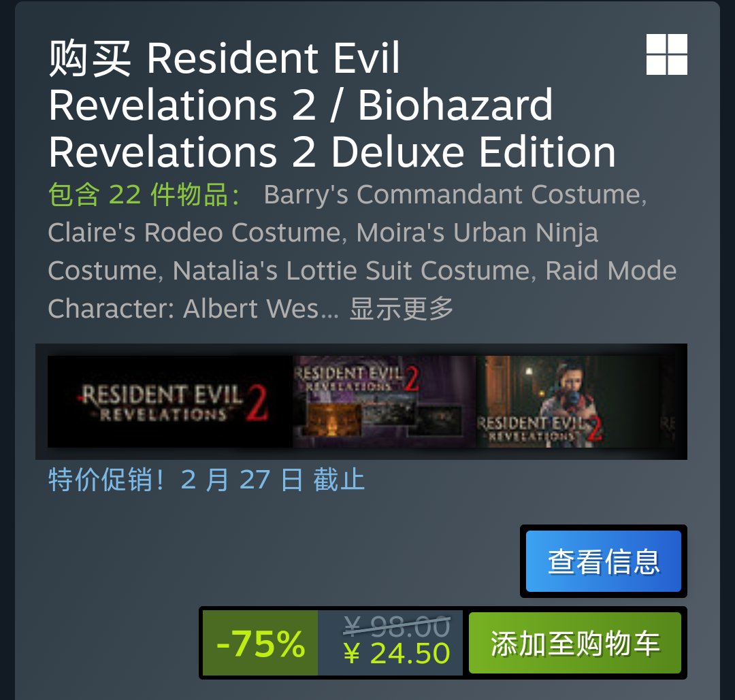The image size is (735, 700).
Task: Open 查看信息 package info button
Action: point(603,561)
